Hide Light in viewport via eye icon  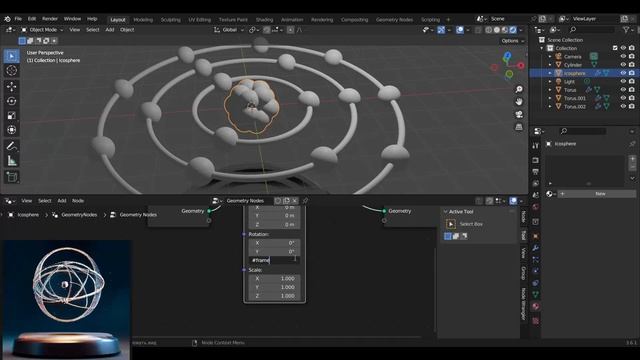pos(623,82)
